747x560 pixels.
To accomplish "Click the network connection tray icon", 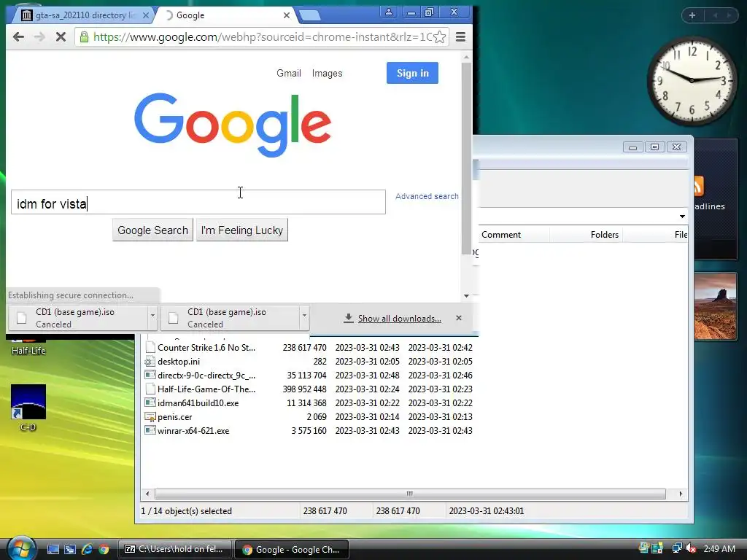I will (676, 548).
